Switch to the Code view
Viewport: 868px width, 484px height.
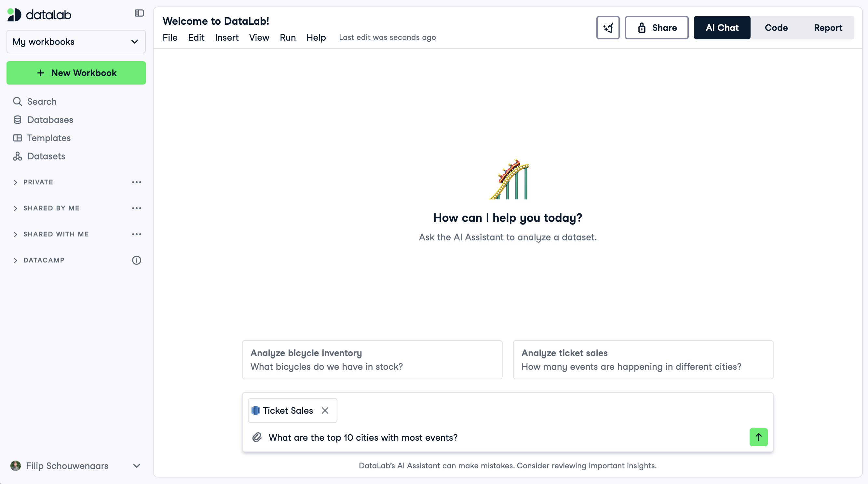coord(776,28)
